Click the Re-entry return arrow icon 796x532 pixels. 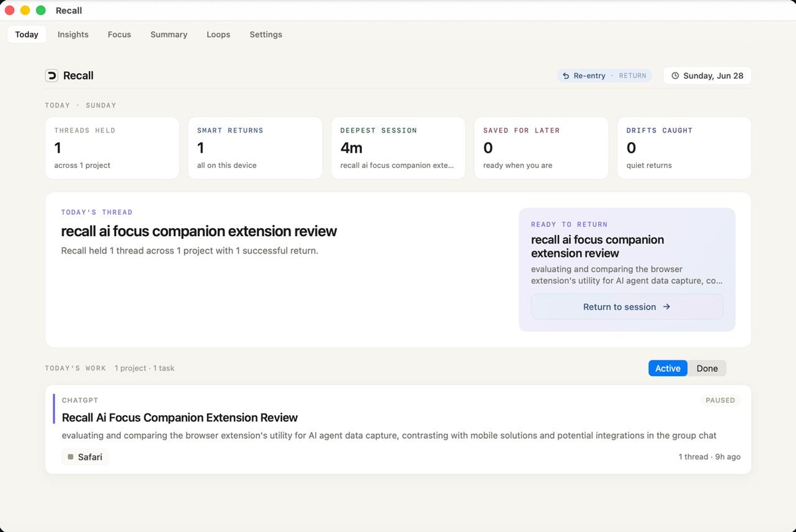point(566,76)
